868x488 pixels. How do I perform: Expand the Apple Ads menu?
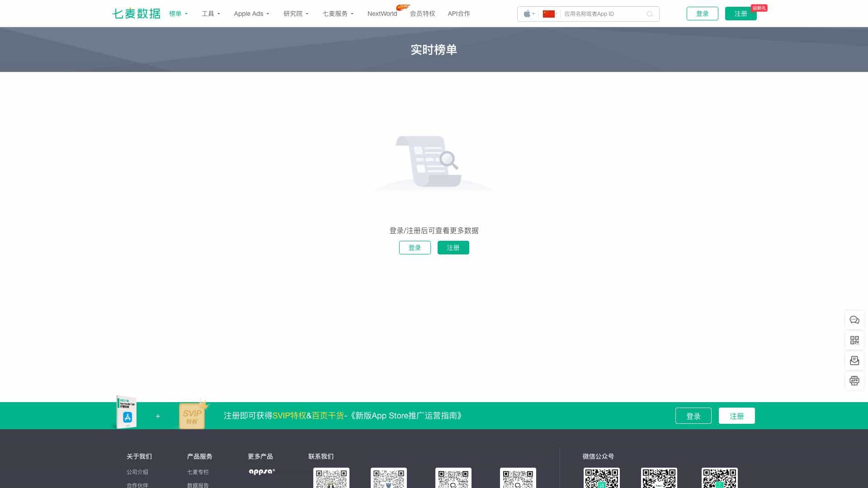(x=251, y=14)
